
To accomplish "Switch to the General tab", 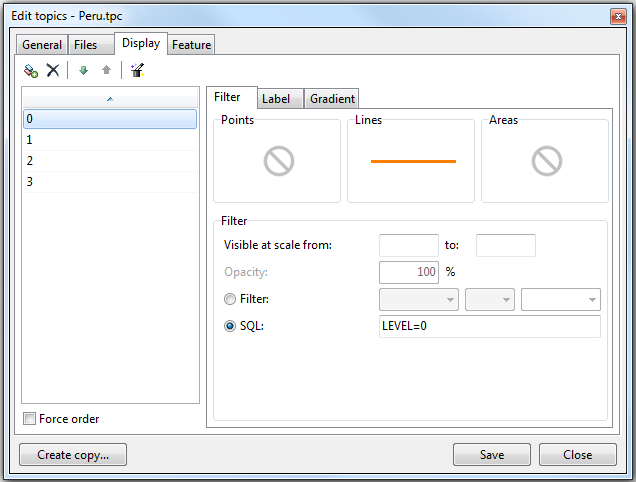I will pos(42,45).
